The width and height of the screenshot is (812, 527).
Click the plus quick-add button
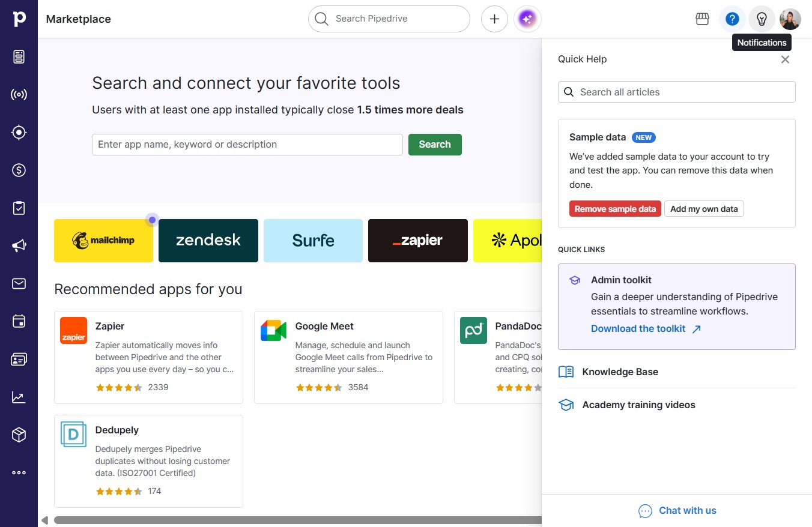[x=494, y=19]
